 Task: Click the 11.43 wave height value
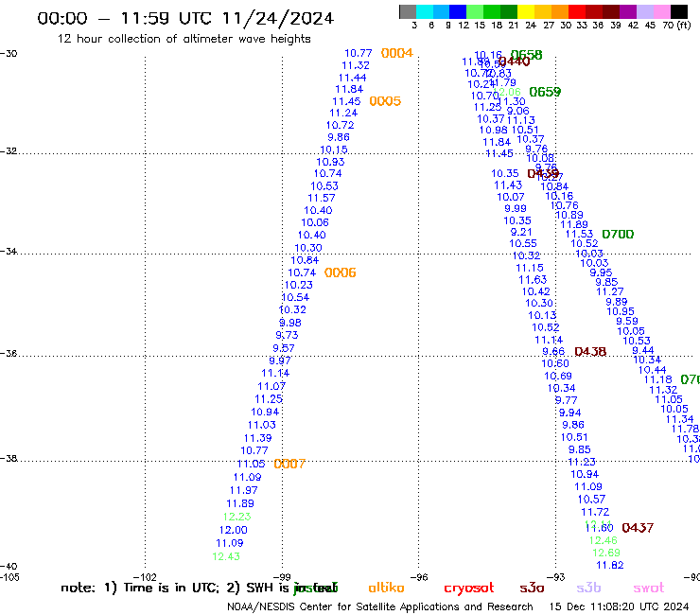coord(508,184)
